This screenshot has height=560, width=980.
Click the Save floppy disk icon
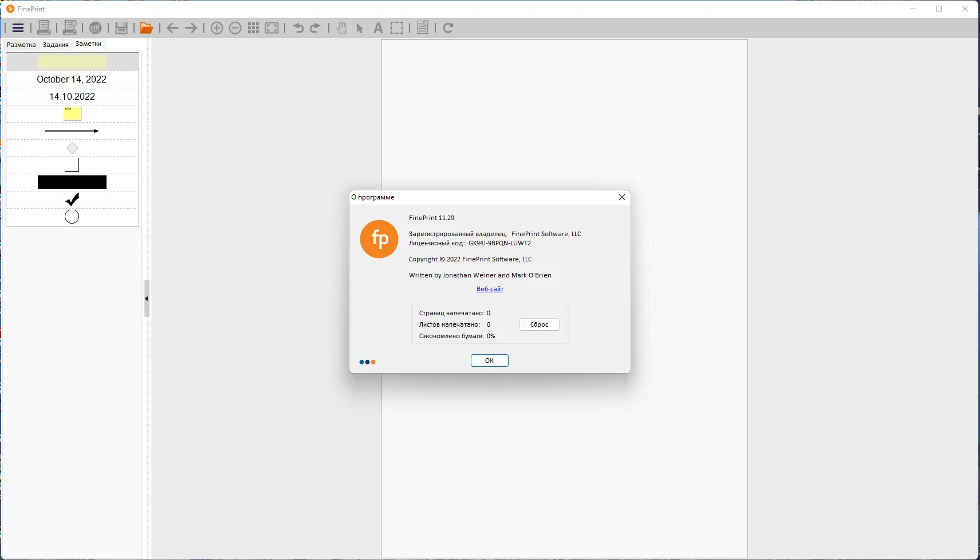coord(121,28)
